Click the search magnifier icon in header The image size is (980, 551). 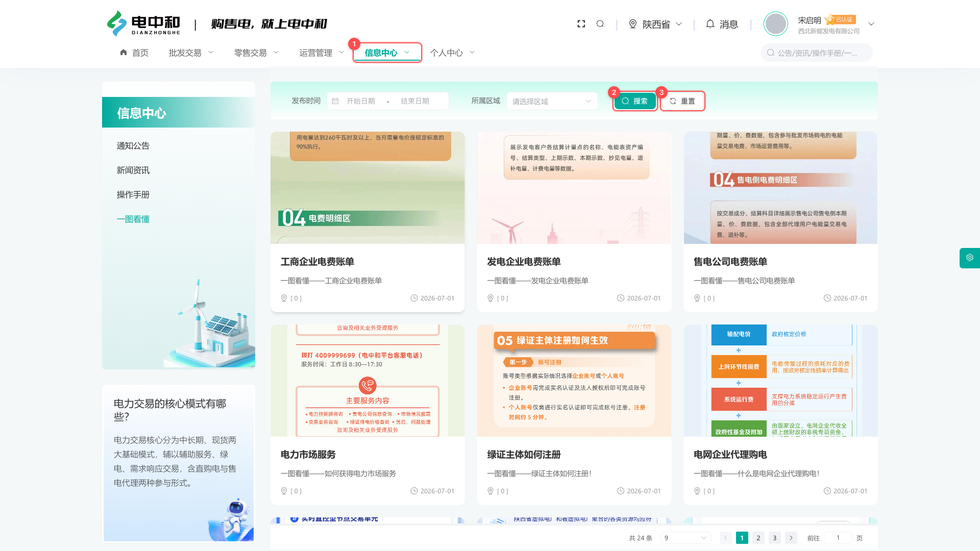(600, 24)
